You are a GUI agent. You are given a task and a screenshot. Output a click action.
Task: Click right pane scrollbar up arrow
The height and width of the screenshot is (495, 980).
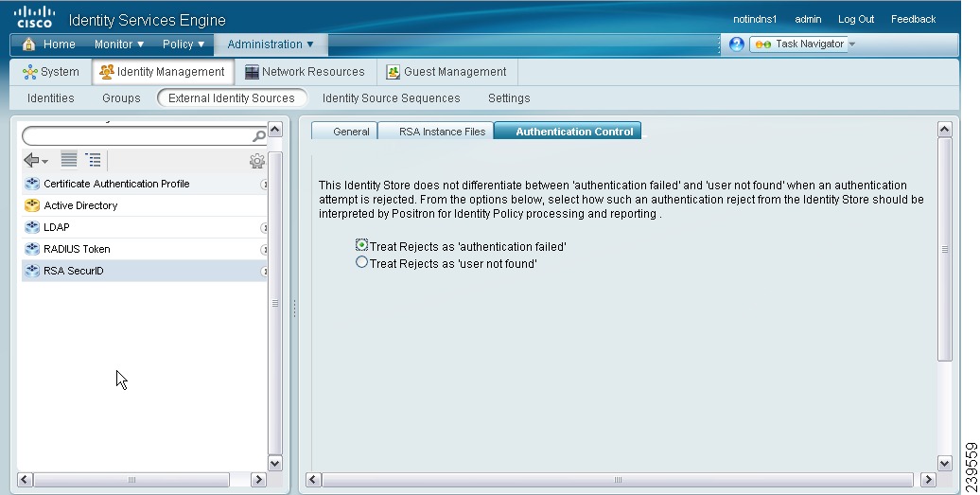[944, 130]
